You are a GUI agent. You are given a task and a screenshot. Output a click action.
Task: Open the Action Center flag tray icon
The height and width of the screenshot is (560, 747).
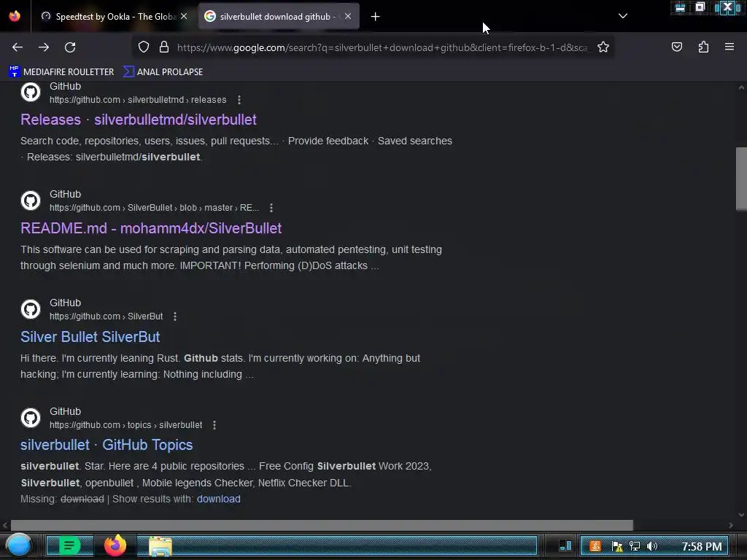coord(616,546)
